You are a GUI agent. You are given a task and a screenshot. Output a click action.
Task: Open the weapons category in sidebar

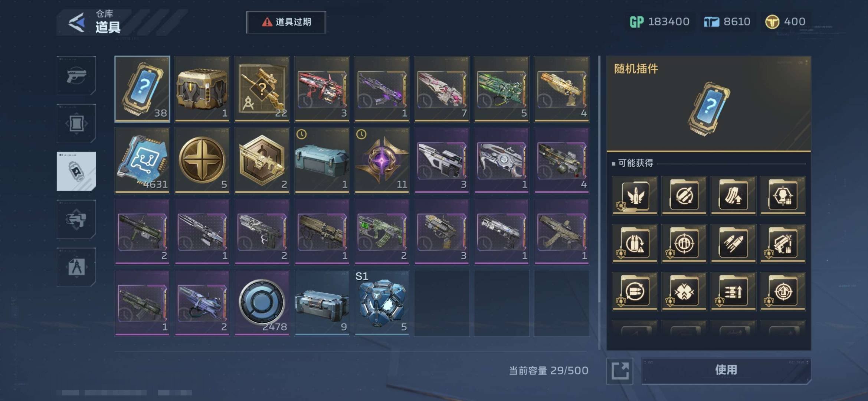tap(76, 76)
